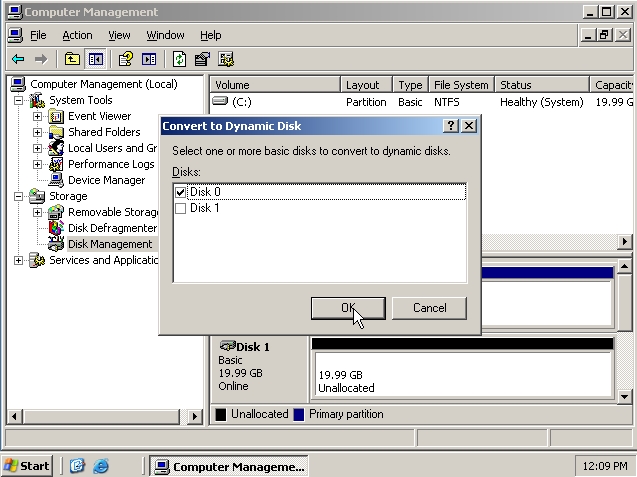
Task: Expand the Event Viewer node
Action: pos(37,117)
